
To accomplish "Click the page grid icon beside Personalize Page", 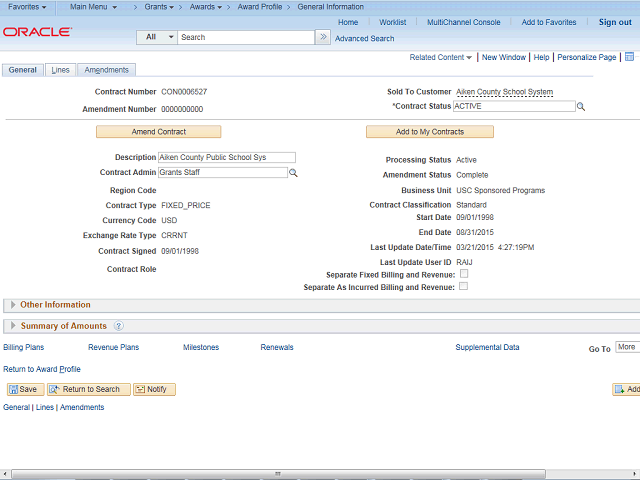I will point(629,57).
